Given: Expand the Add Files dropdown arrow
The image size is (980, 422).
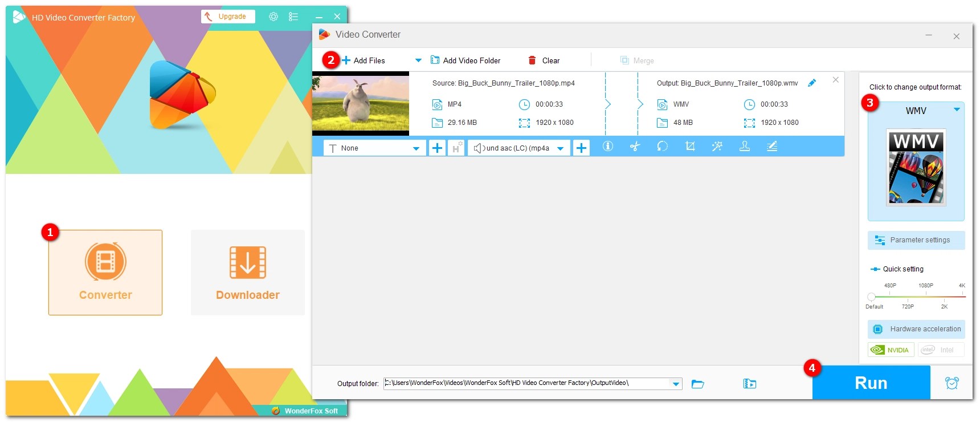Looking at the screenshot, I should 418,60.
